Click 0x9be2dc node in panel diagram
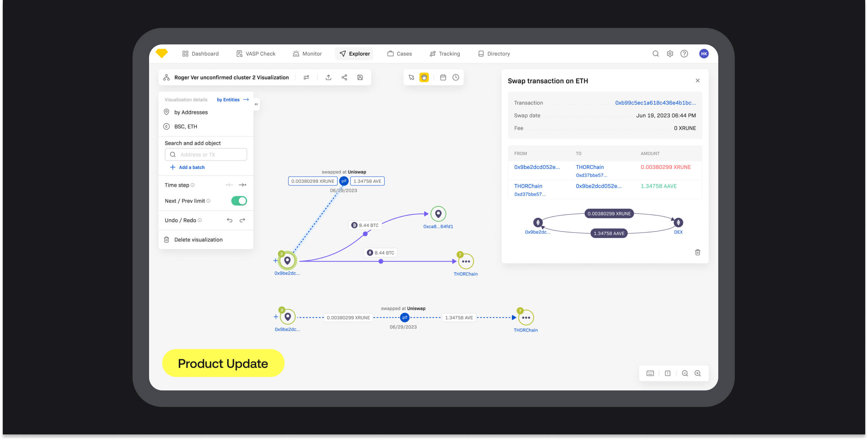This screenshot has height=440, width=868. (538, 223)
